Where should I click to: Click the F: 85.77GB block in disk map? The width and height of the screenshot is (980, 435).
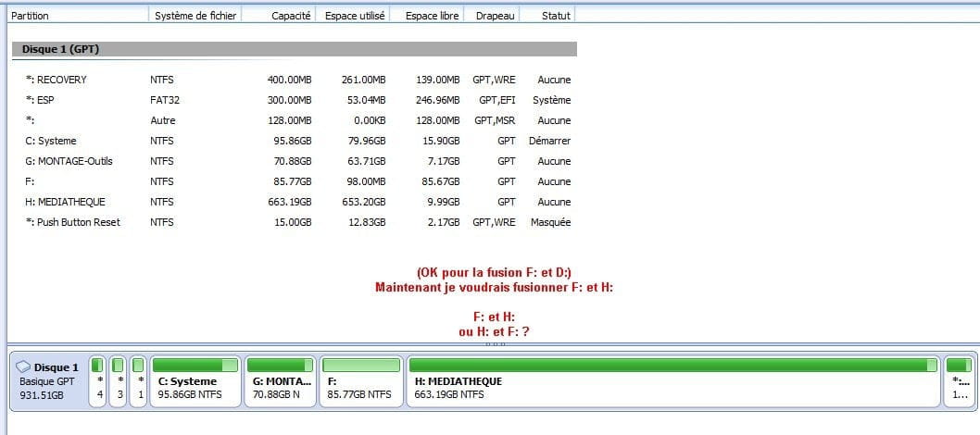coord(361,381)
